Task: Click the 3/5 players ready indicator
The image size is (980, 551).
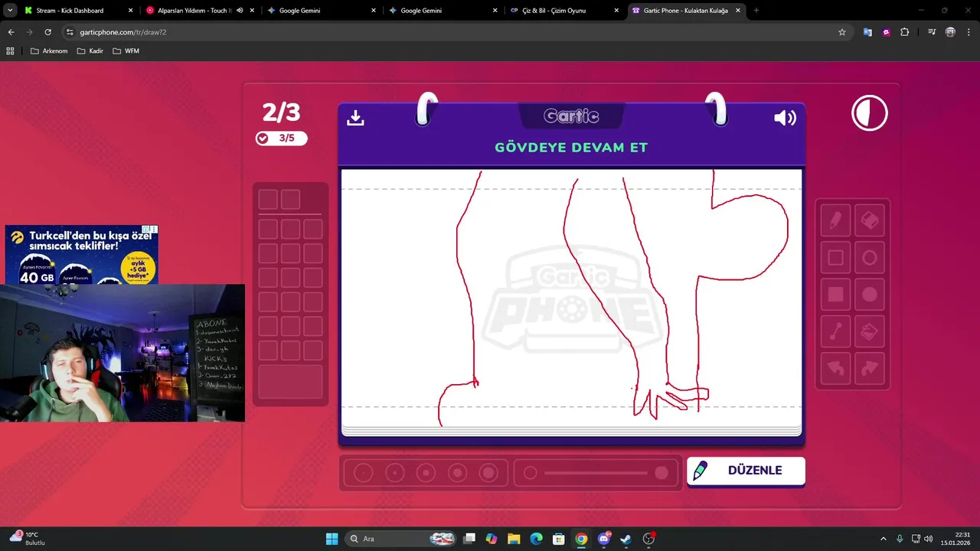Action: [x=281, y=139]
